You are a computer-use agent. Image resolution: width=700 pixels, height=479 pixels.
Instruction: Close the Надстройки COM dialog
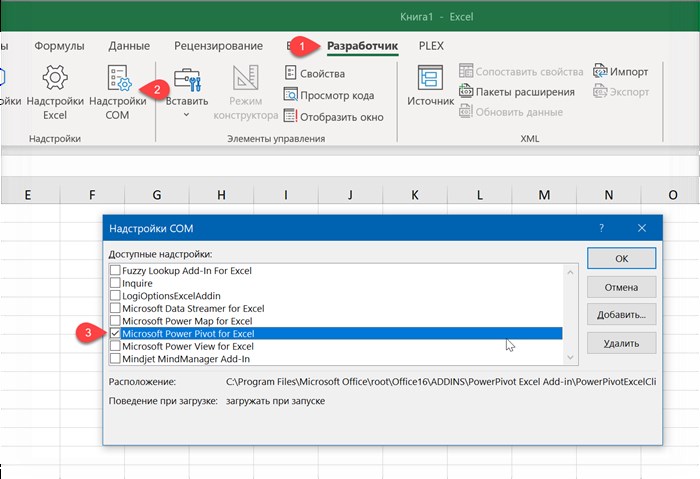[x=642, y=228]
